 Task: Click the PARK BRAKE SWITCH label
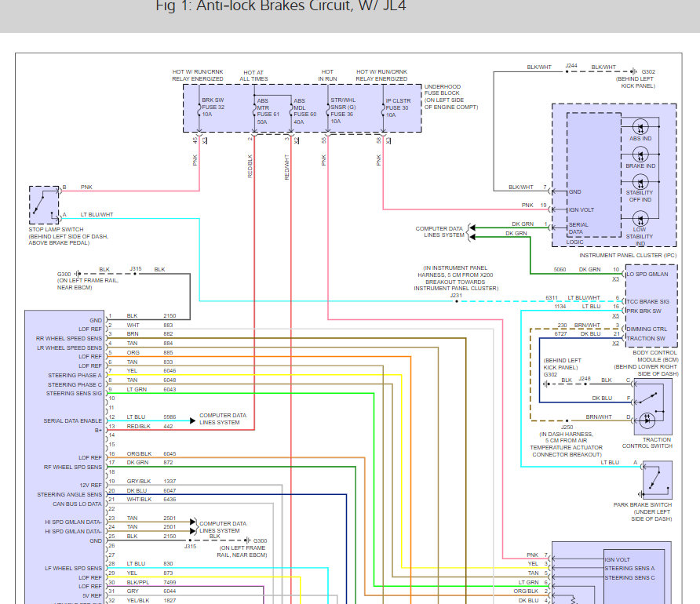(643, 504)
